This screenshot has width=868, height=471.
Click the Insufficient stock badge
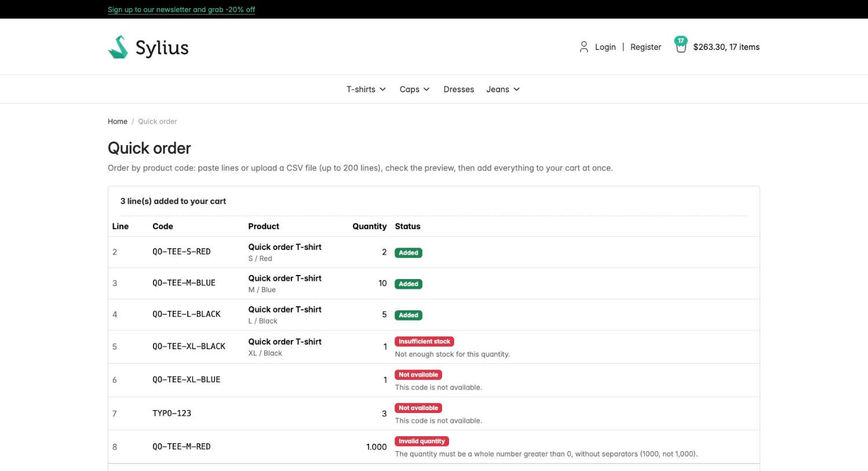tap(425, 342)
